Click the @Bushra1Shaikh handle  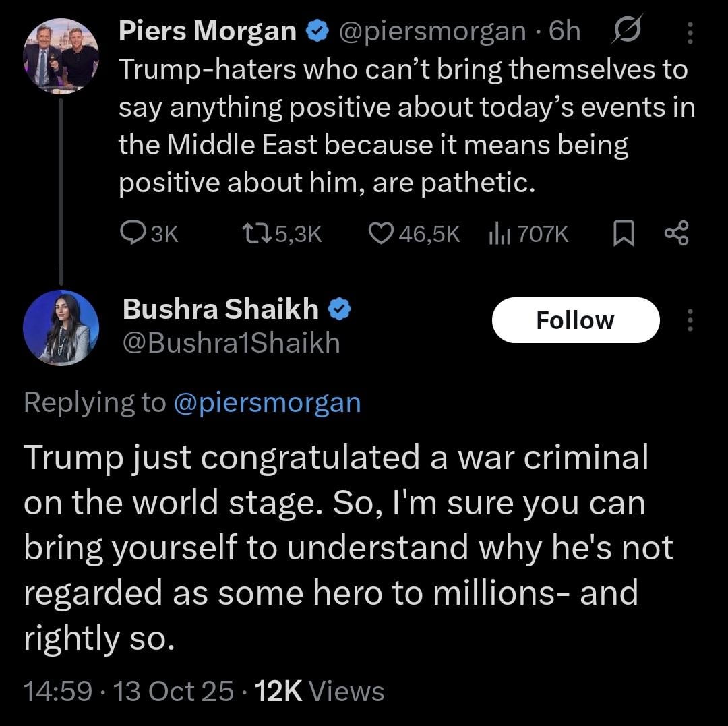click(231, 343)
